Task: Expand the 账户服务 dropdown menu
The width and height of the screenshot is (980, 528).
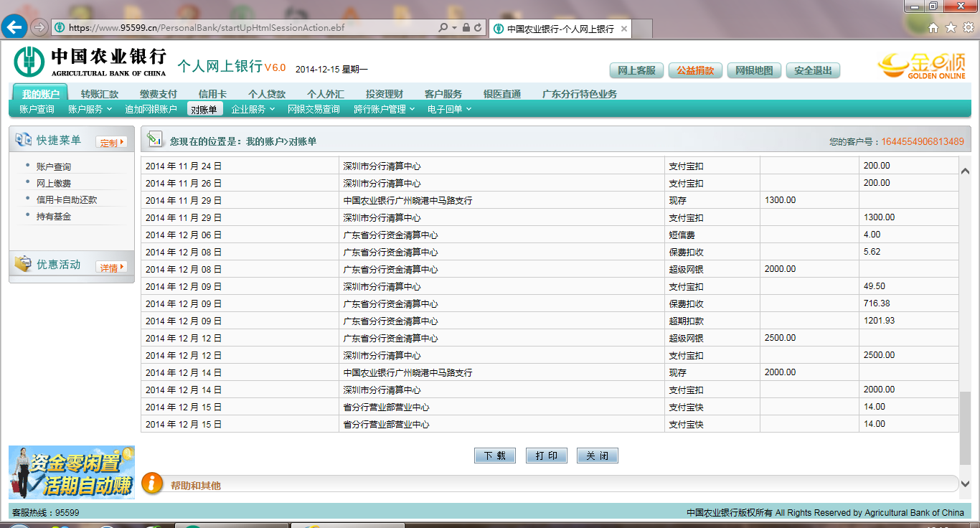Action: (90, 109)
